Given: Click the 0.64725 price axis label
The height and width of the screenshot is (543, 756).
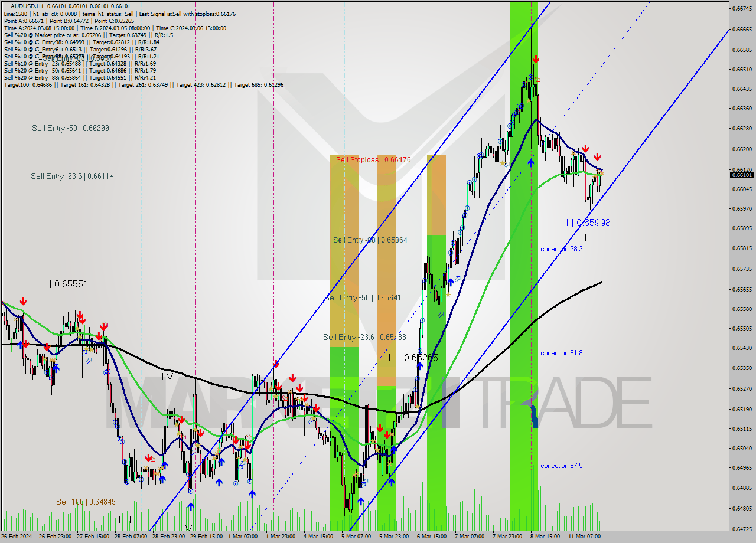Looking at the screenshot, I should coord(742,529).
